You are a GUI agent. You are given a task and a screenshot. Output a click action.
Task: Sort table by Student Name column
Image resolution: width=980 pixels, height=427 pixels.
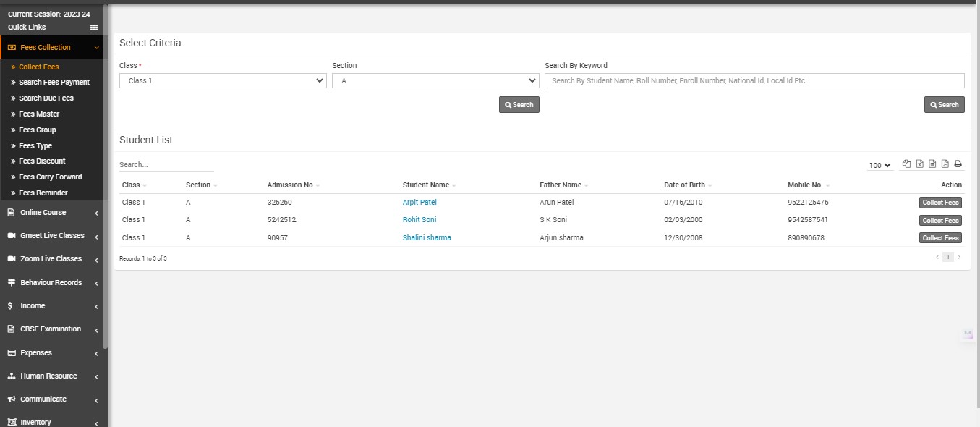tap(426, 185)
